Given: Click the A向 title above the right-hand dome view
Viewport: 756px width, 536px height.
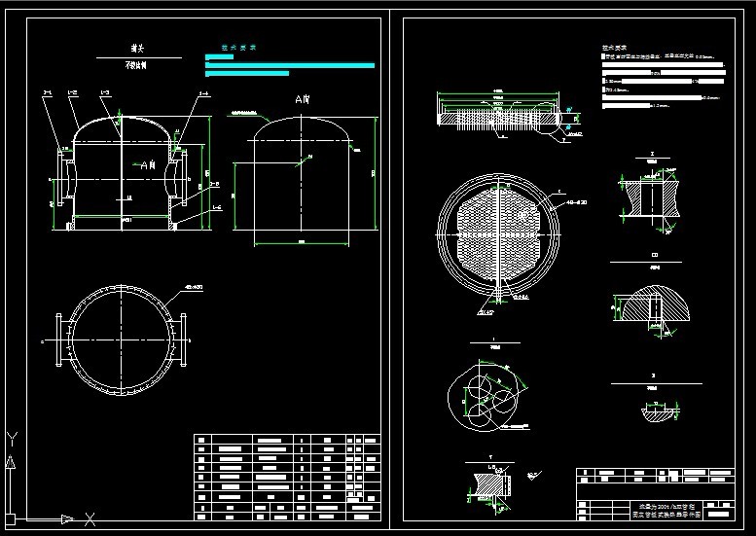Looking at the screenshot, I should (x=303, y=99).
